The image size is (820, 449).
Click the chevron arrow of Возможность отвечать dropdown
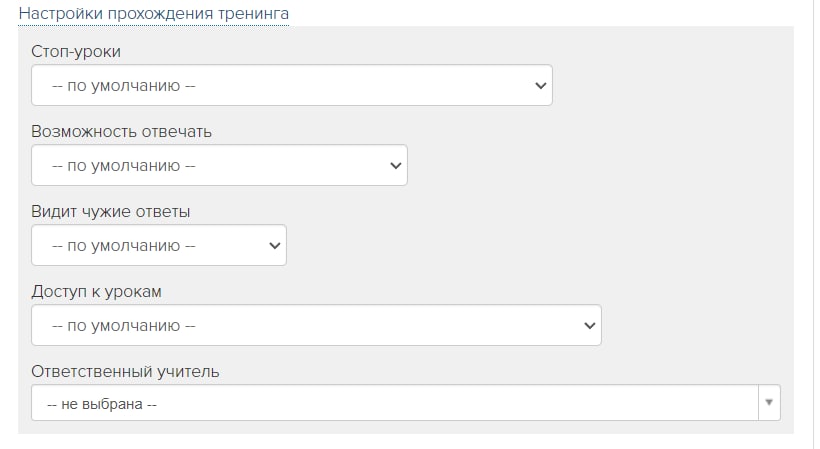(396, 166)
